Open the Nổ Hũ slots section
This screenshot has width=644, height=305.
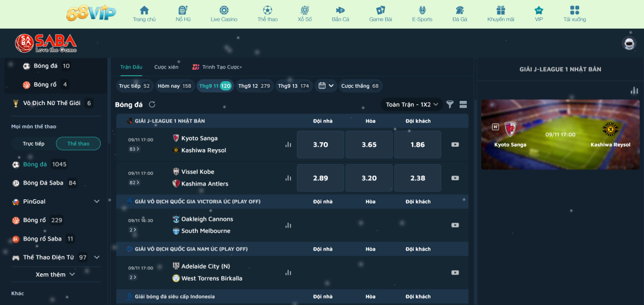click(x=183, y=14)
